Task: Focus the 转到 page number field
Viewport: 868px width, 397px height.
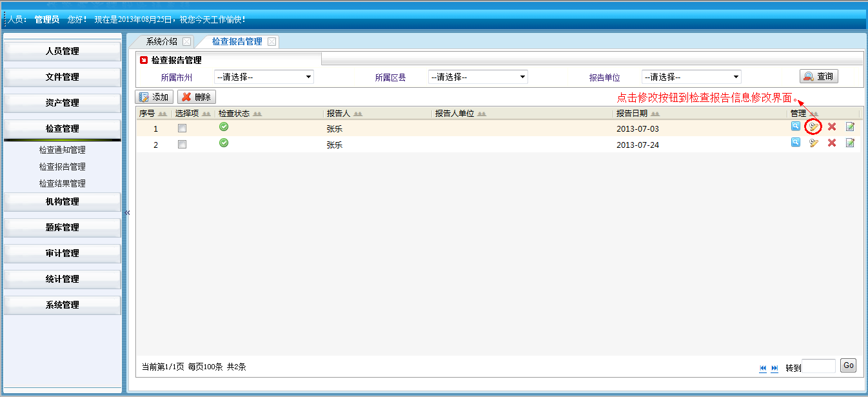Action: tap(818, 366)
